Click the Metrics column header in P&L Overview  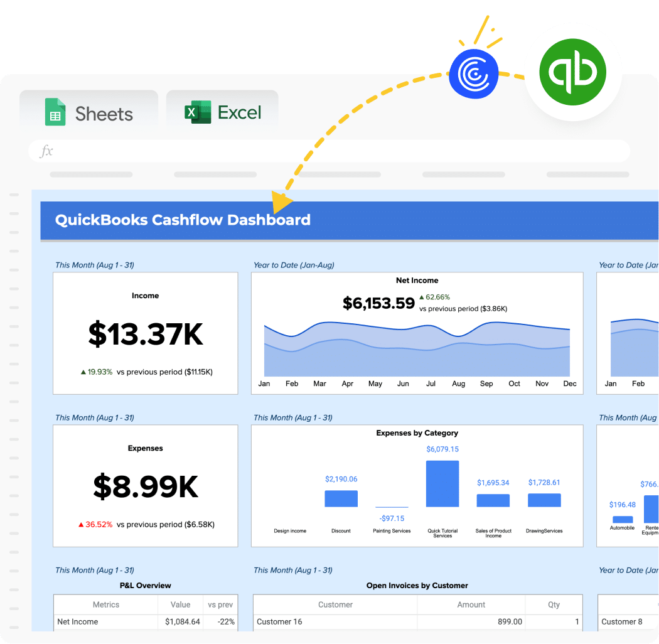tap(105, 604)
